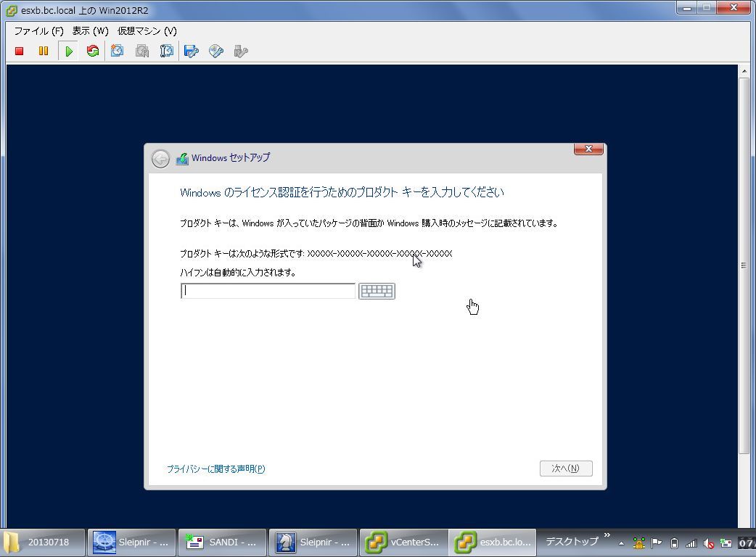The image size is (756, 557).
Task: Click the CD/DVD drive connection icon
Action: [x=216, y=51]
